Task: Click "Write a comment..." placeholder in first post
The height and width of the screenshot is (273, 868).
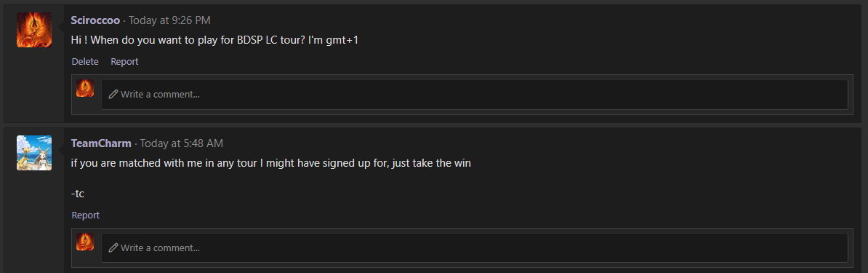Action: pos(160,95)
